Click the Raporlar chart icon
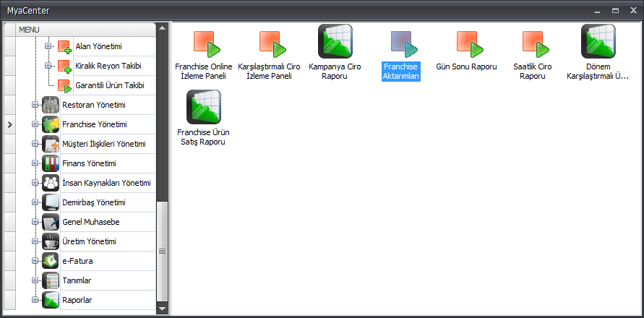Image resolution: width=644 pixels, height=318 pixels. (51, 300)
